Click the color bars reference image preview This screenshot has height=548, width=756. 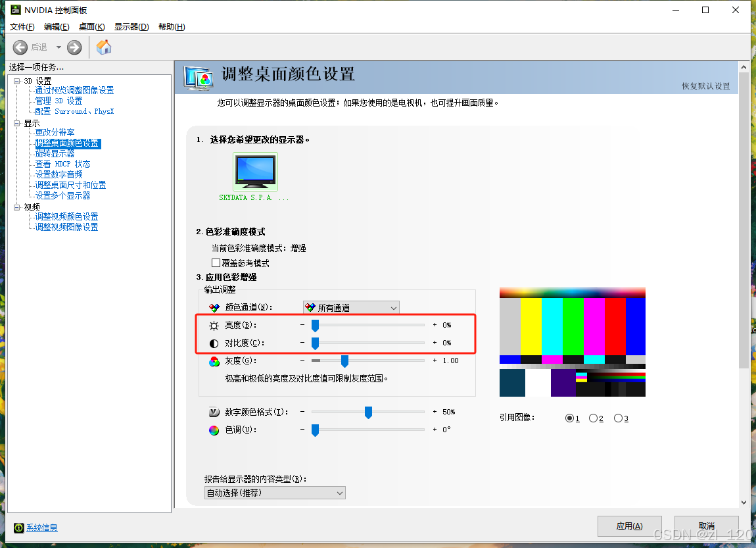click(x=573, y=342)
